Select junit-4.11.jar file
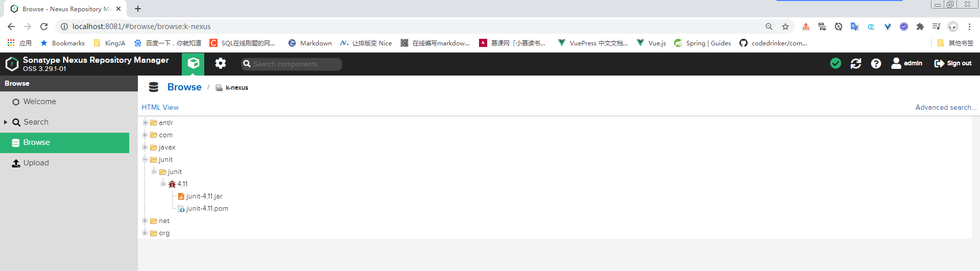The width and height of the screenshot is (980, 271). click(204, 196)
